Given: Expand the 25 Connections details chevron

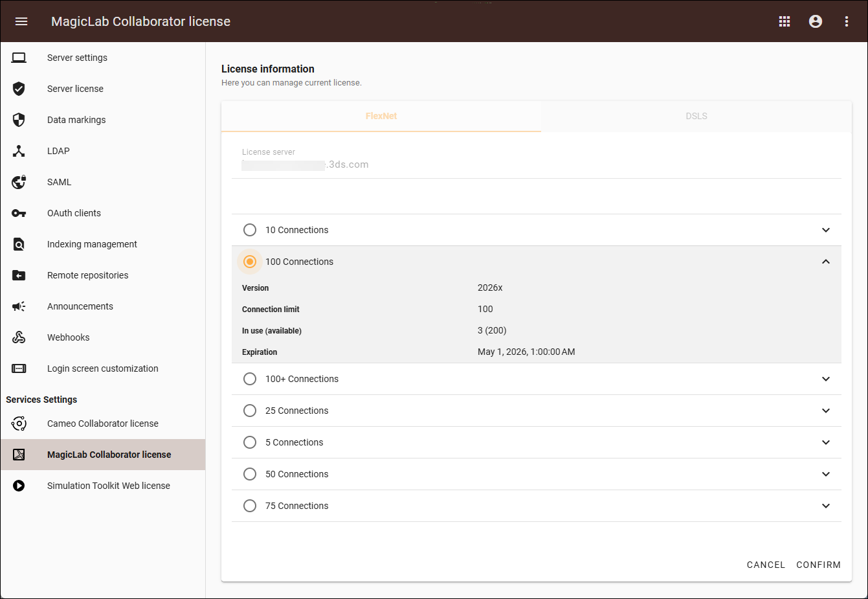Looking at the screenshot, I should tap(826, 411).
